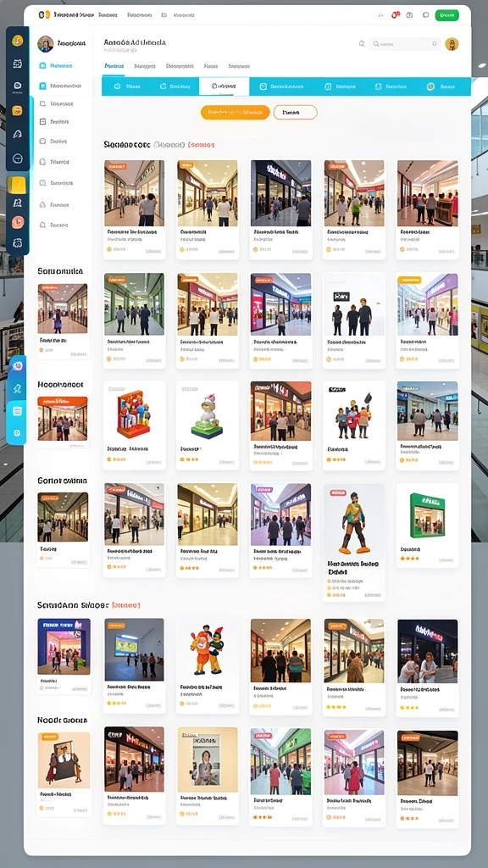Screen dimensions: 488x868
Task: Open the cartoon warrior figure product card
Action: [354, 542]
